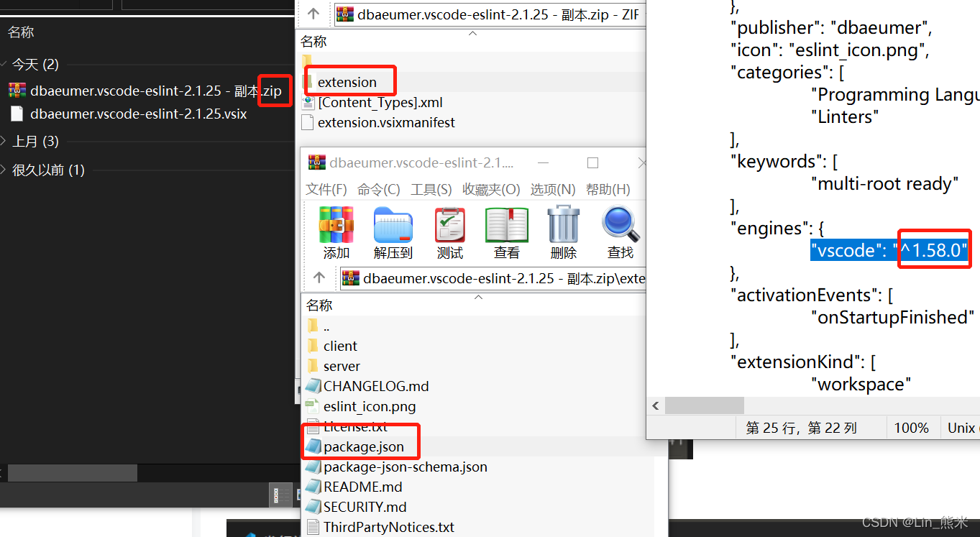Click the file icon of dbaeumer.vscode-eslint-2.1.25.vsix

pyautogui.click(x=17, y=114)
